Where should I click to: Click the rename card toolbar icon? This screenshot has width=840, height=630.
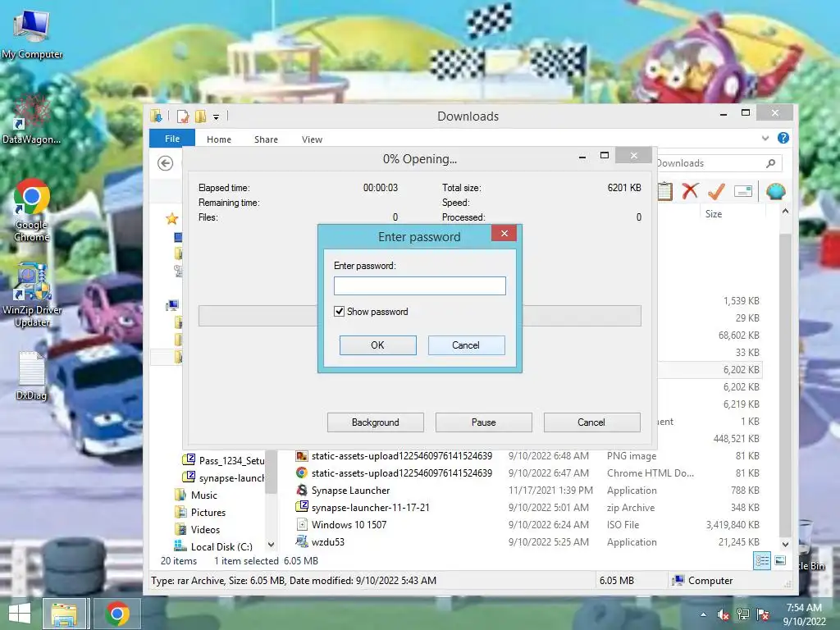click(x=743, y=191)
